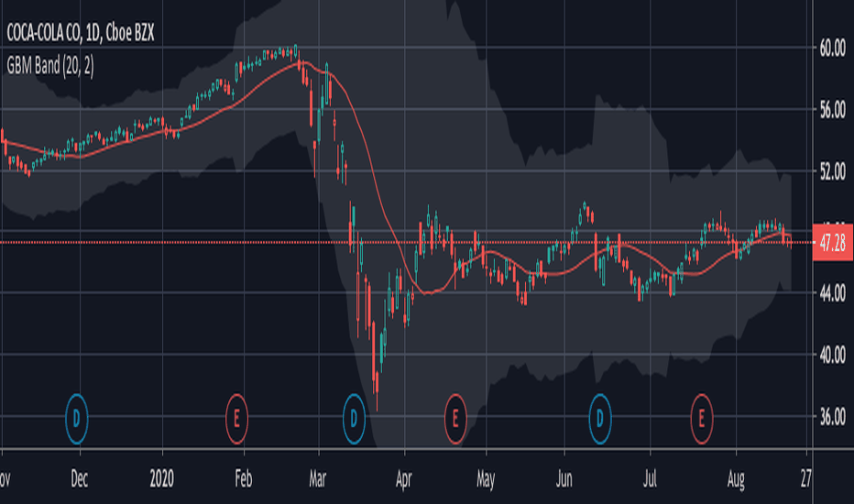Open the earnings E marker in late April
Viewport: 854px width, 504px height.
pyautogui.click(x=455, y=419)
